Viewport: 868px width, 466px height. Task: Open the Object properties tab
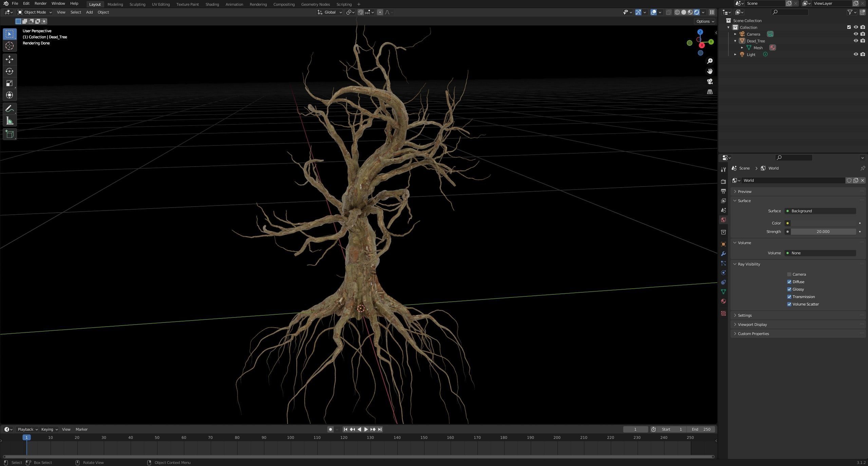pyautogui.click(x=723, y=244)
